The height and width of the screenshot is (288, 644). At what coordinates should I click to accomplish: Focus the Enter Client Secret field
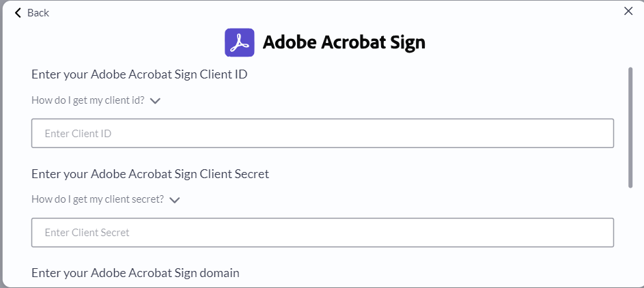[x=322, y=232]
